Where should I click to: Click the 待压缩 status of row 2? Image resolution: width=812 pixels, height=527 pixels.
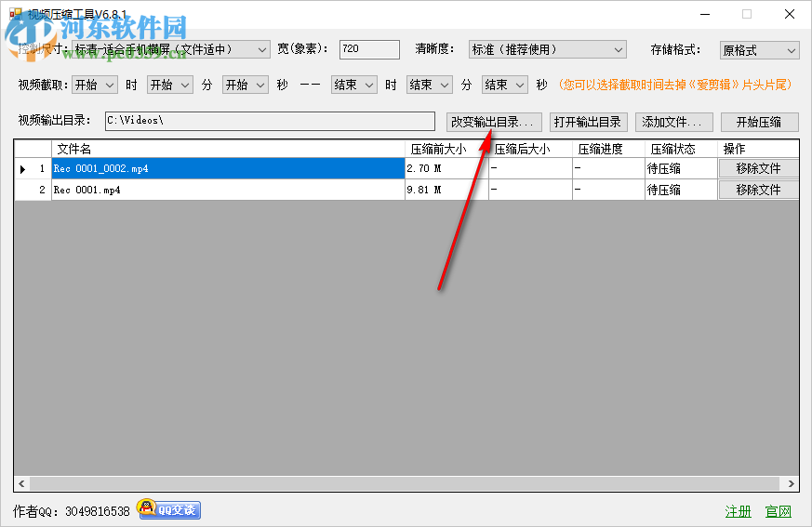pos(681,190)
